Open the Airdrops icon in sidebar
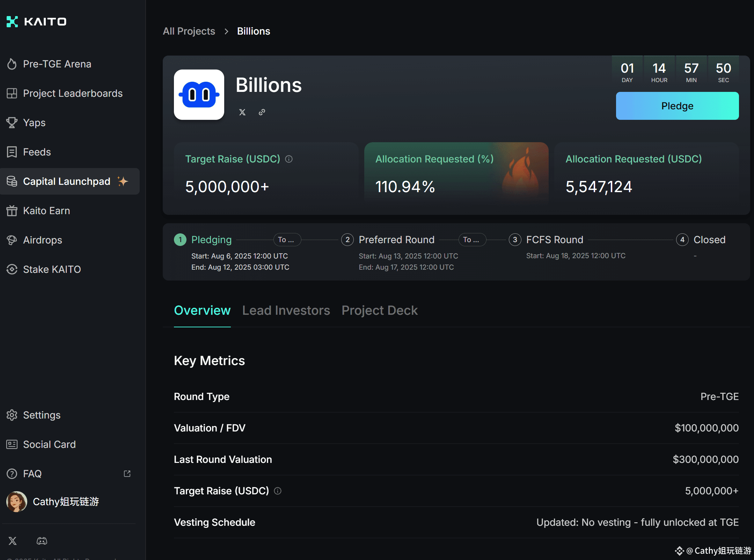 click(12, 240)
